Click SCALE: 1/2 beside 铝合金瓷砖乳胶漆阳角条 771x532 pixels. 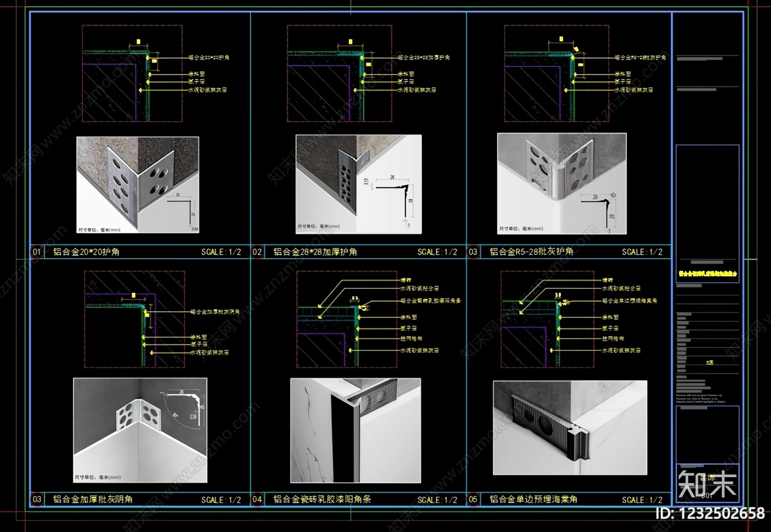pyautogui.click(x=437, y=500)
